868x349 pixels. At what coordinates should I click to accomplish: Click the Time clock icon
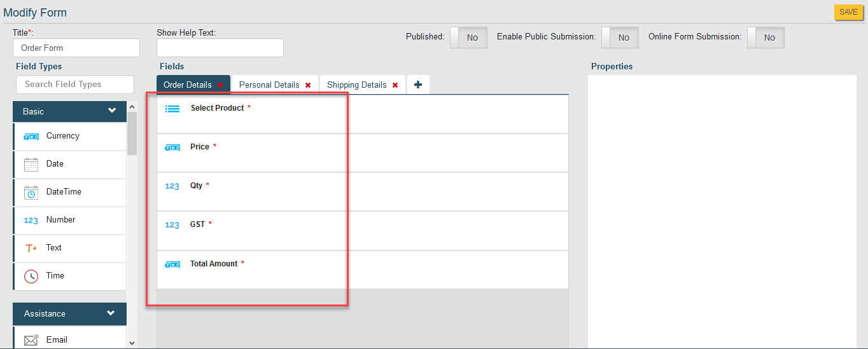tap(31, 276)
